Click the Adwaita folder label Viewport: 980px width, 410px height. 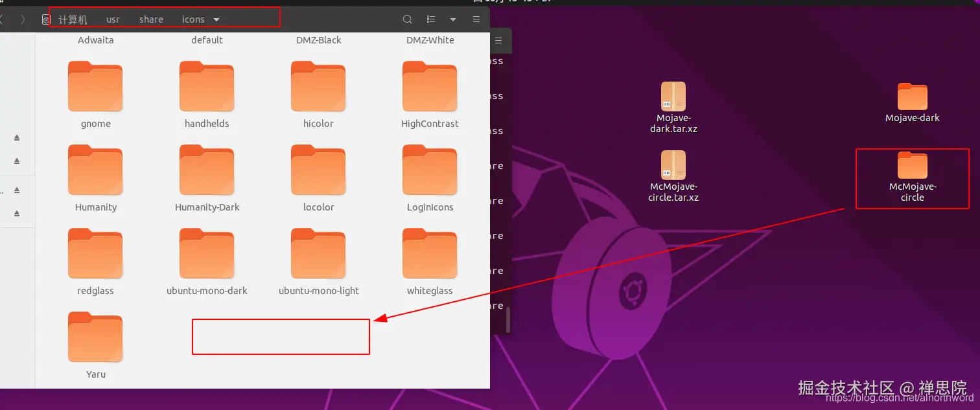(95, 40)
